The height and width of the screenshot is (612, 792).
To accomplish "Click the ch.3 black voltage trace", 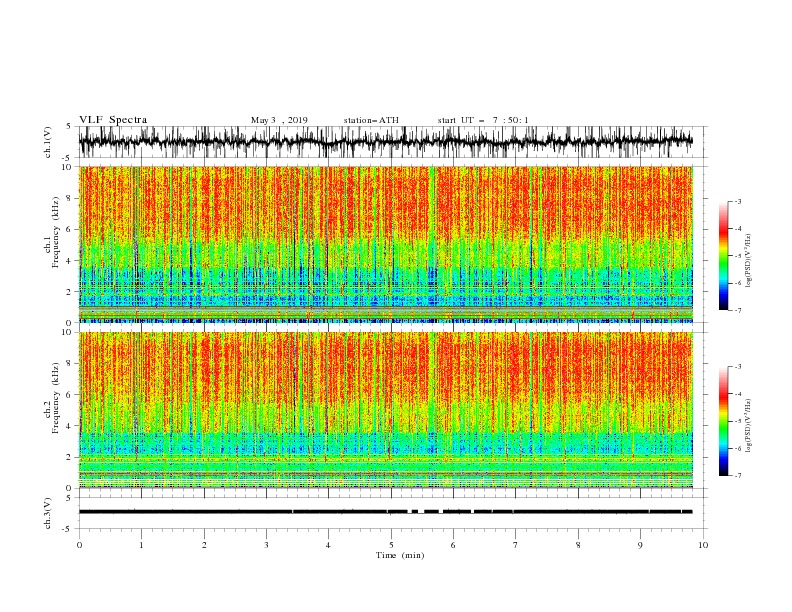I will tap(385, 512).
